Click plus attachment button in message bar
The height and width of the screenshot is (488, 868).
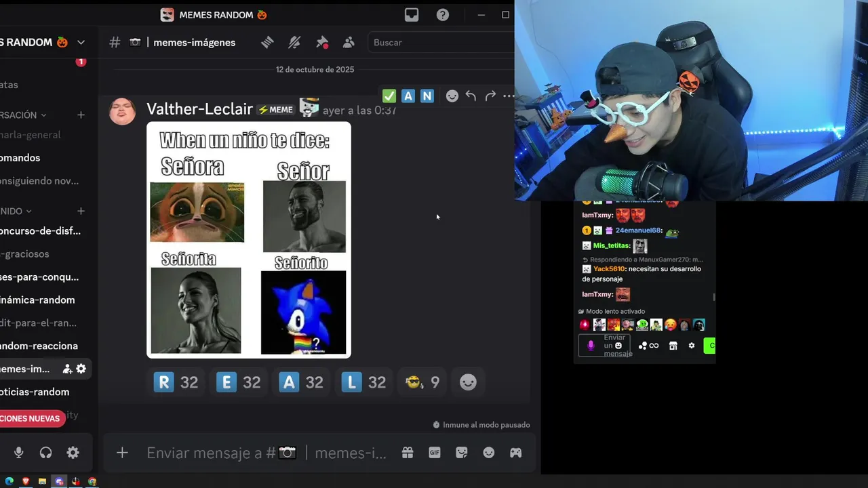tap(122, 453)
